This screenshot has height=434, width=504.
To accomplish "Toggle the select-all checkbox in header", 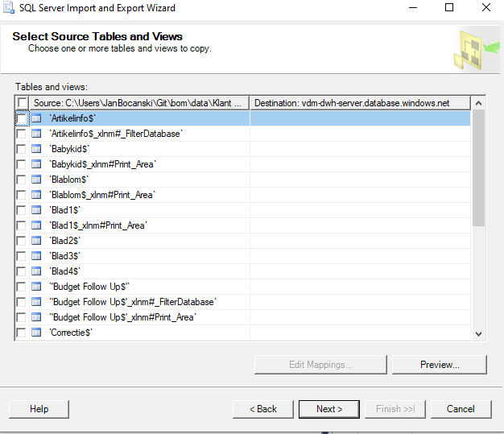I will tap(23, 103).
